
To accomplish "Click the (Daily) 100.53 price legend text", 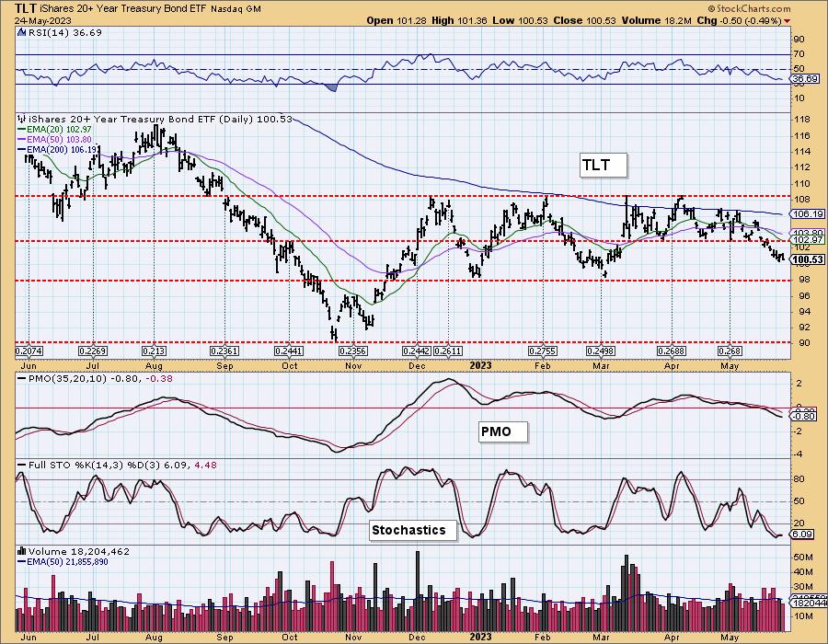I will coord(254,120).
